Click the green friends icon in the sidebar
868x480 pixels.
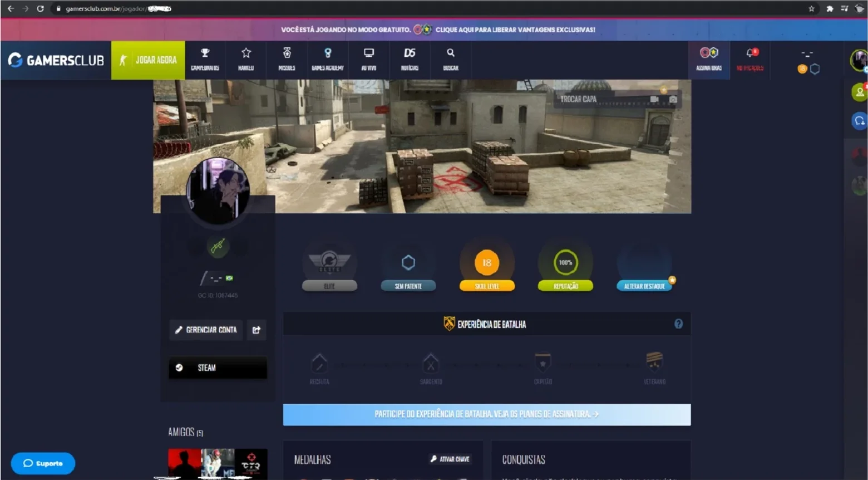click(x=860, y=92)
